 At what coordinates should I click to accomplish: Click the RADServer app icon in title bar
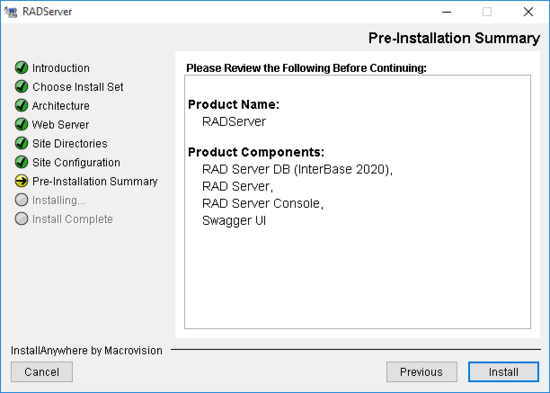tap(11, 12)
